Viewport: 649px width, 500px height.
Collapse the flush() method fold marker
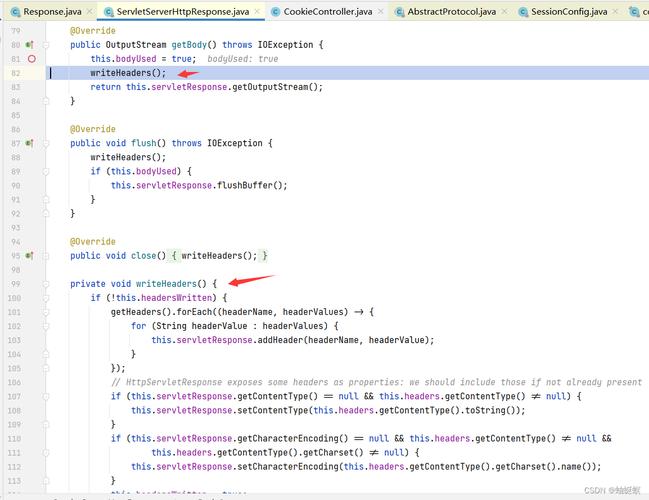point(47,143)
